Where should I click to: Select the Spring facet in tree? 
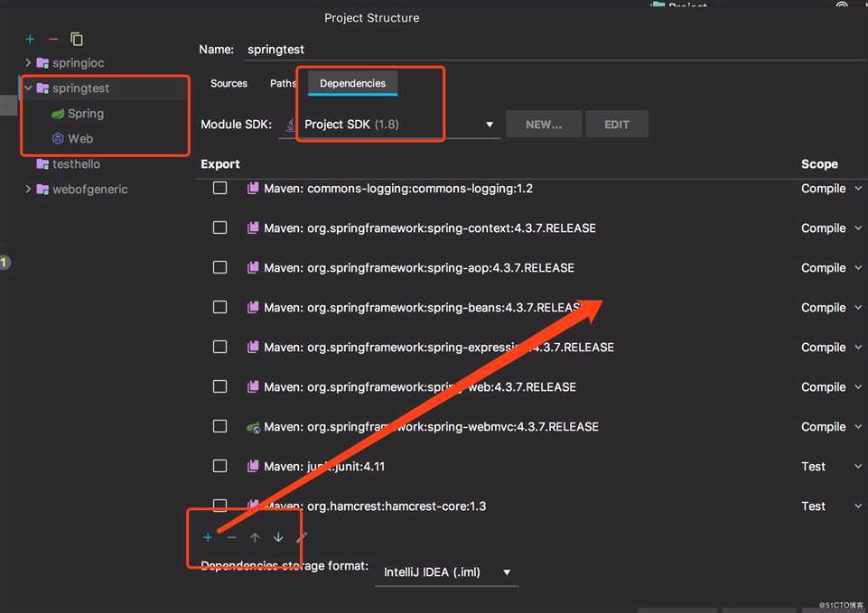coord(86,114)
